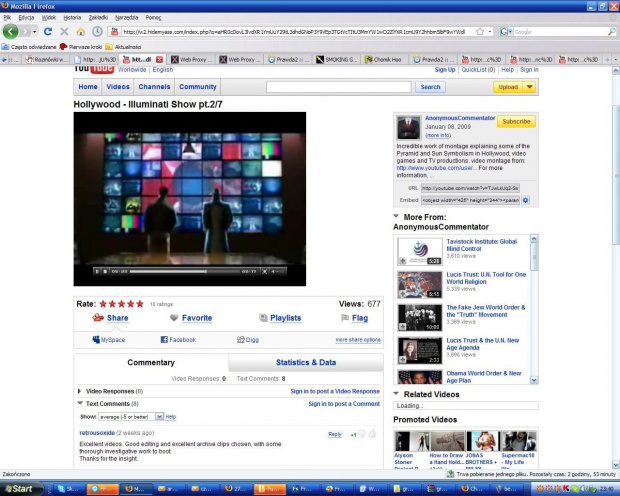Click in the YouTube search input field
This screenshot has width=620, height=496.
click(x=338, y=87)
